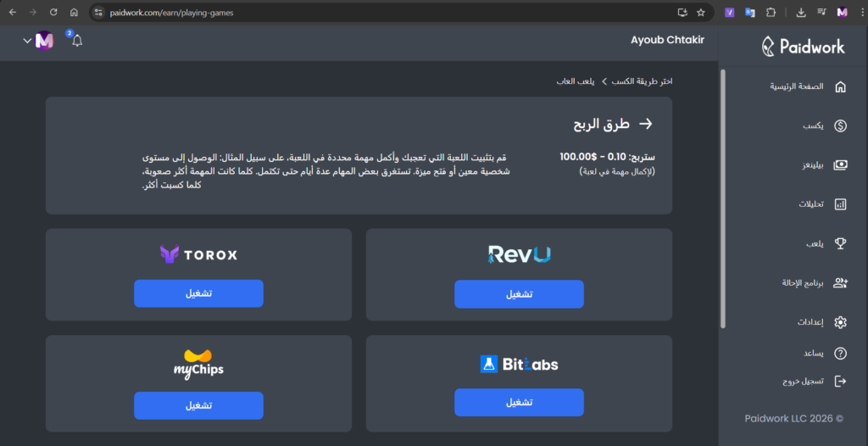868x446 pixels.
Task: Click the paidwork.com address bar URL
Action: (171, 12)
